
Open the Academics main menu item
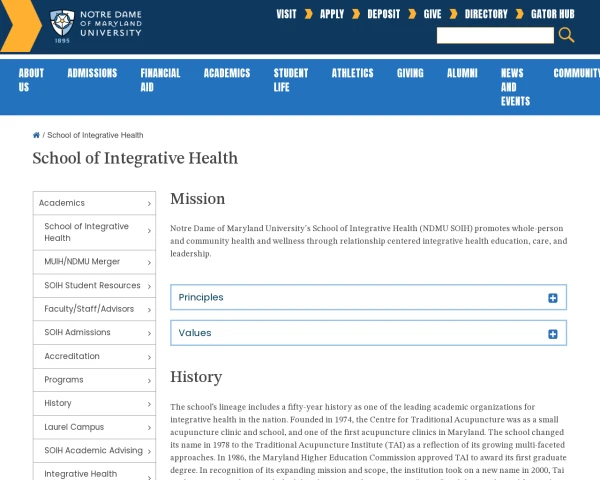pyautogui.click(x=227, y=73)
